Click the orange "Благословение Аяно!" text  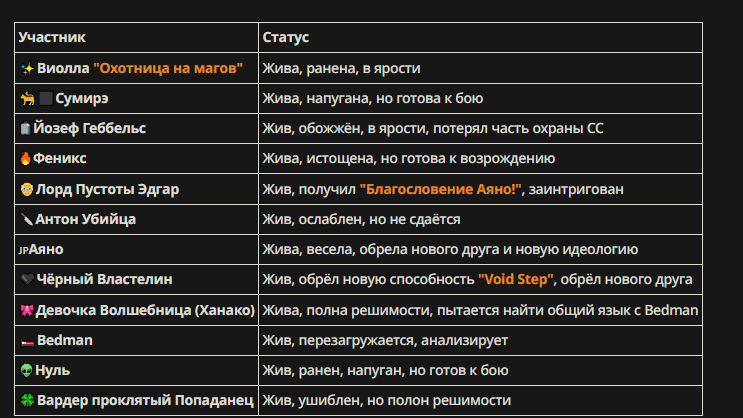440,189
